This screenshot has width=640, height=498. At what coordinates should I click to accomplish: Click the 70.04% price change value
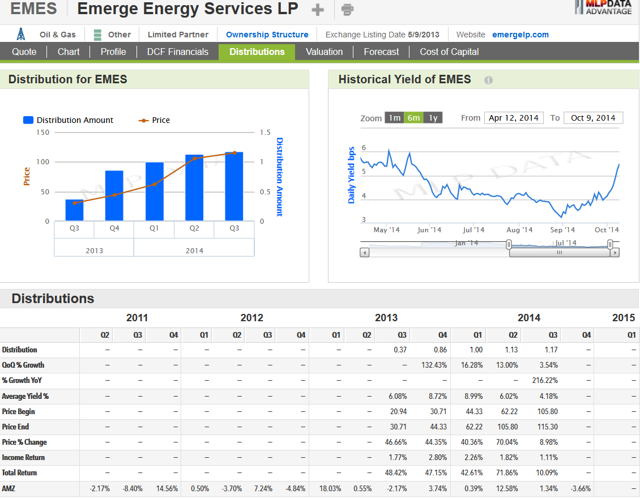click(507, 442)
